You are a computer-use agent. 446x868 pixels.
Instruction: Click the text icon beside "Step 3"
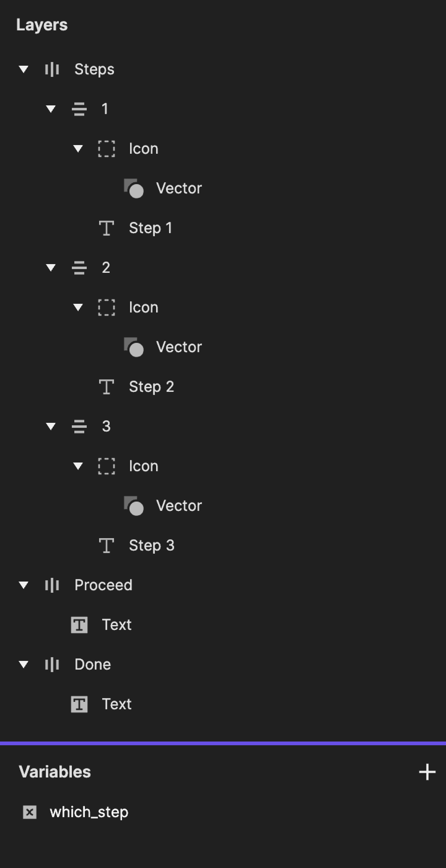(106, 545)
